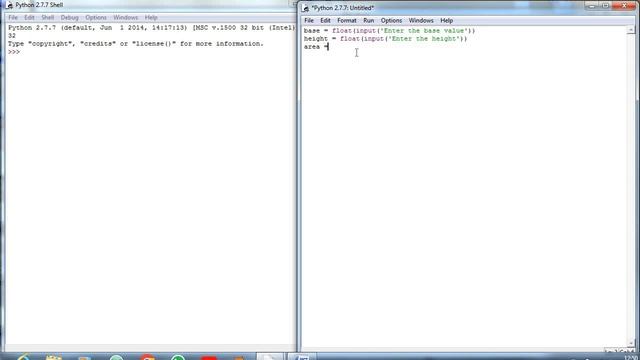Viewport: 640px width, 360px height.
Task: Maximize the Untitled editor window
Action: coord(605,6)
